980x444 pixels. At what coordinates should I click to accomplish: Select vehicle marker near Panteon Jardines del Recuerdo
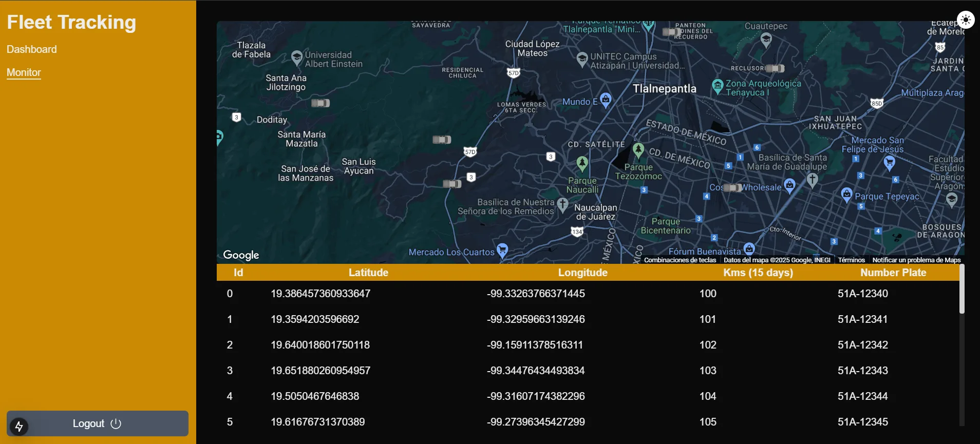671,32
